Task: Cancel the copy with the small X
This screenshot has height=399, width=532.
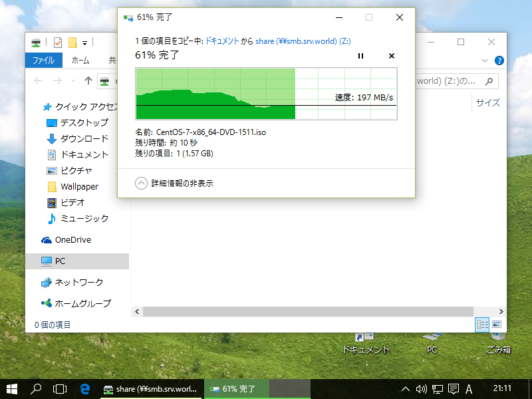Action: (392, 56)
